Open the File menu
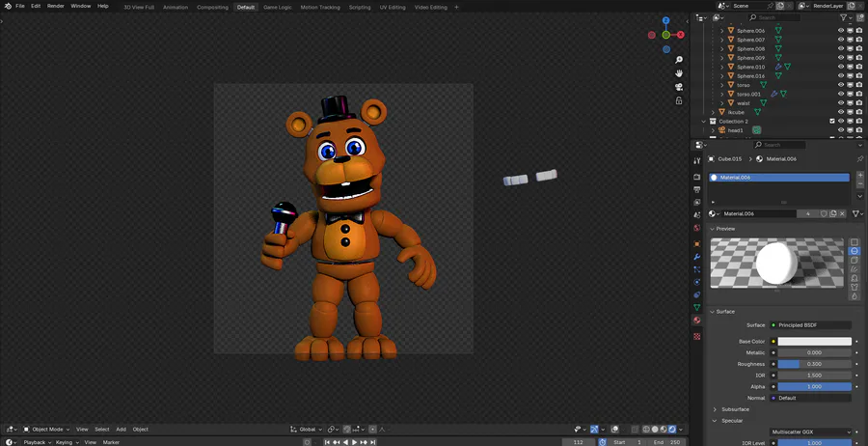Image resolution: width=868 pixels, height=446 pixels. [20, 6]
